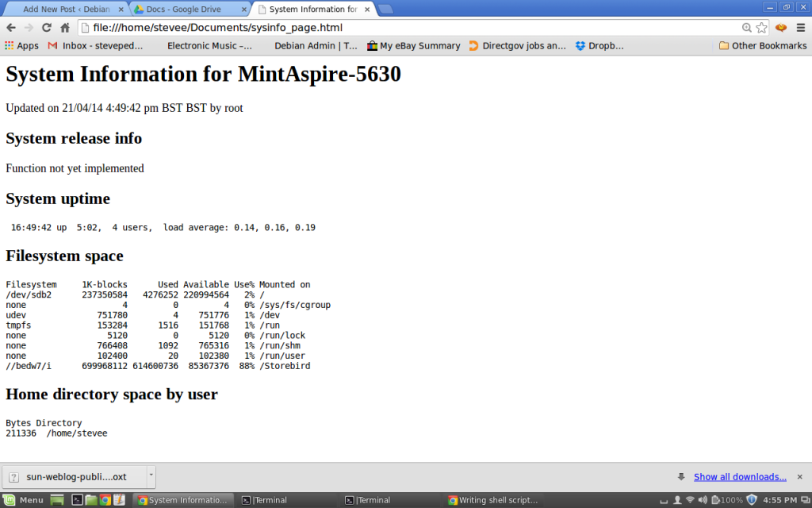The height and width of the screenshot is (508, 812).
Task: Click the back navigation arrow
Action: click(x=11, y=26)
